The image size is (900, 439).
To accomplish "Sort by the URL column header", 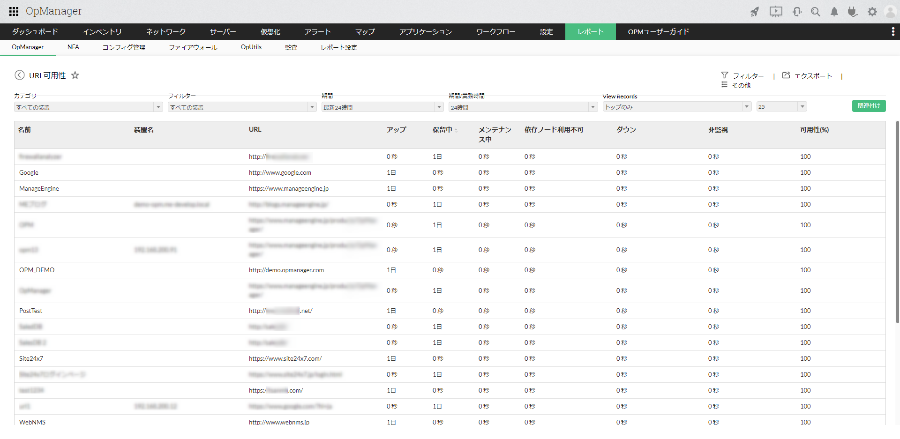I will pyautogui.click(x=255, y=130).
